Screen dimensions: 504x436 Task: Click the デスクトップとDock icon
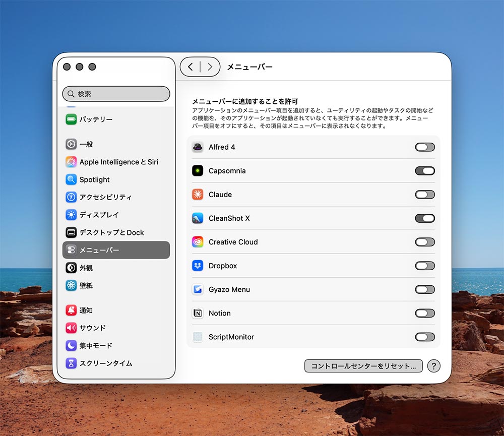(71, 232)
